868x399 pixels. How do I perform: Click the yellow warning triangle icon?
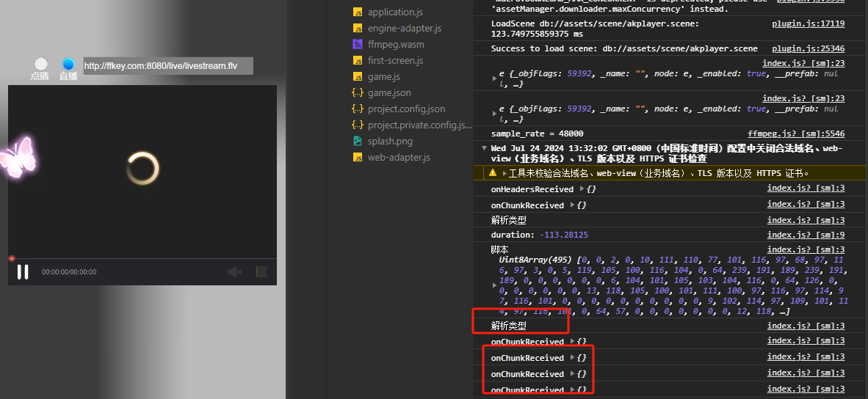click(x=493, y=173)
